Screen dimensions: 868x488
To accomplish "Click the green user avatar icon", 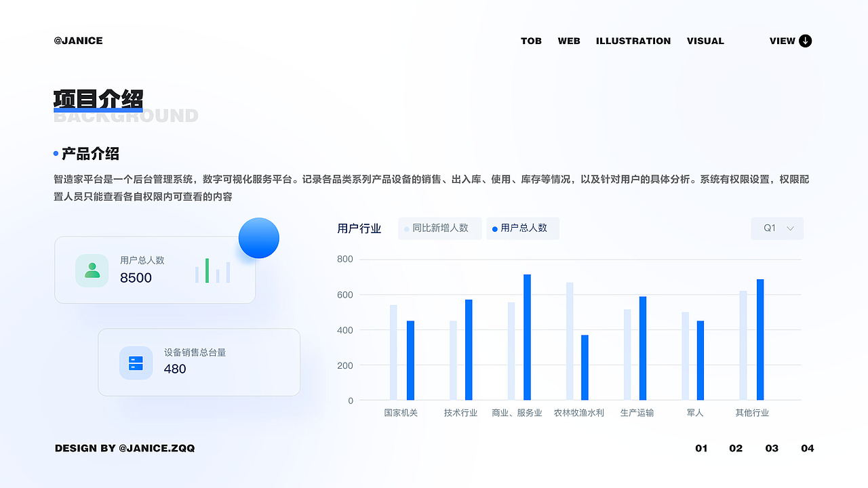I will (92, 270).
